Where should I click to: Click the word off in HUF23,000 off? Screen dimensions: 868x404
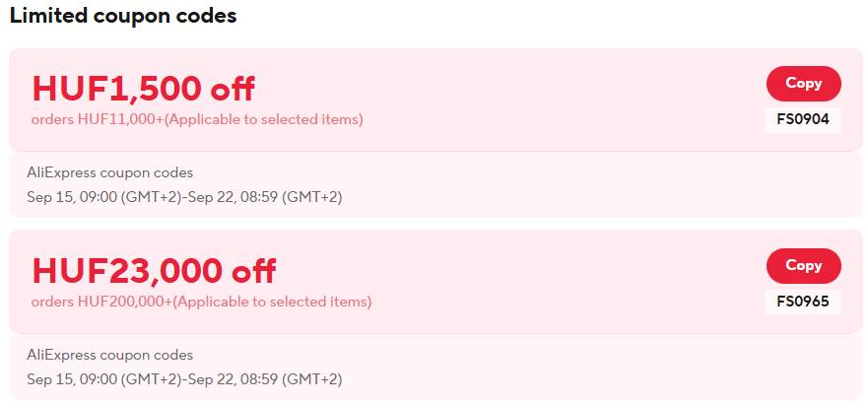pos(254,270)
